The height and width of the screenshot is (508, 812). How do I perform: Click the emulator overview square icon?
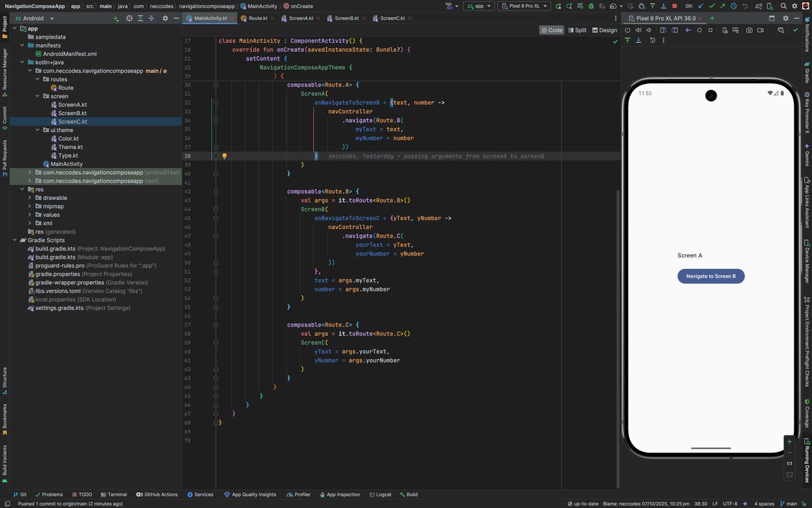point(710,30)
